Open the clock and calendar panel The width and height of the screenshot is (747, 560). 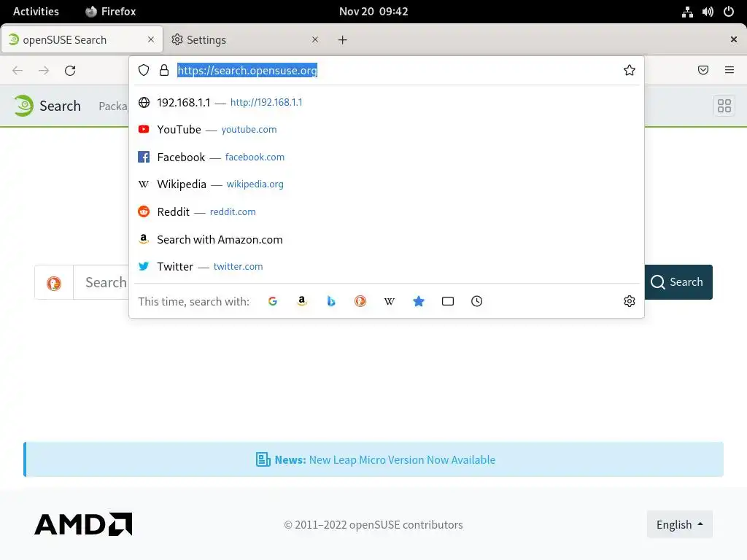point(373,12)
